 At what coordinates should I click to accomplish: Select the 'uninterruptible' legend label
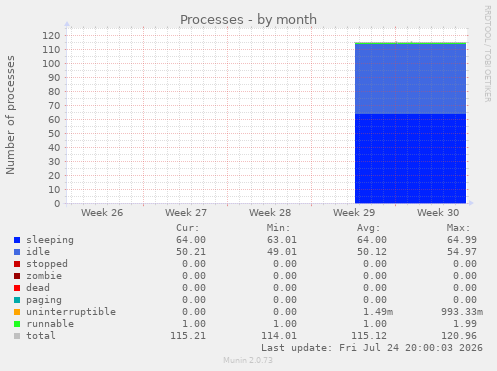[x=71, y=312]
